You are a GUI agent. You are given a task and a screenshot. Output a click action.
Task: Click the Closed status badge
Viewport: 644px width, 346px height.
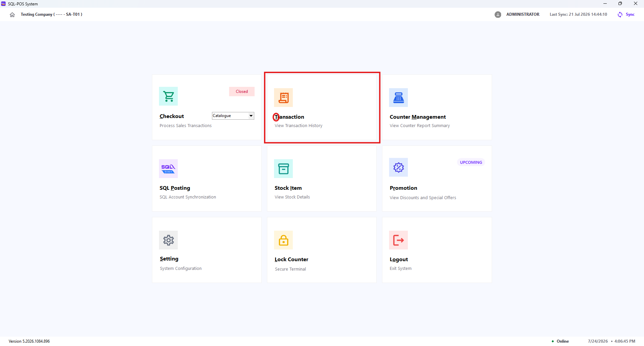[x=242, y=92]
